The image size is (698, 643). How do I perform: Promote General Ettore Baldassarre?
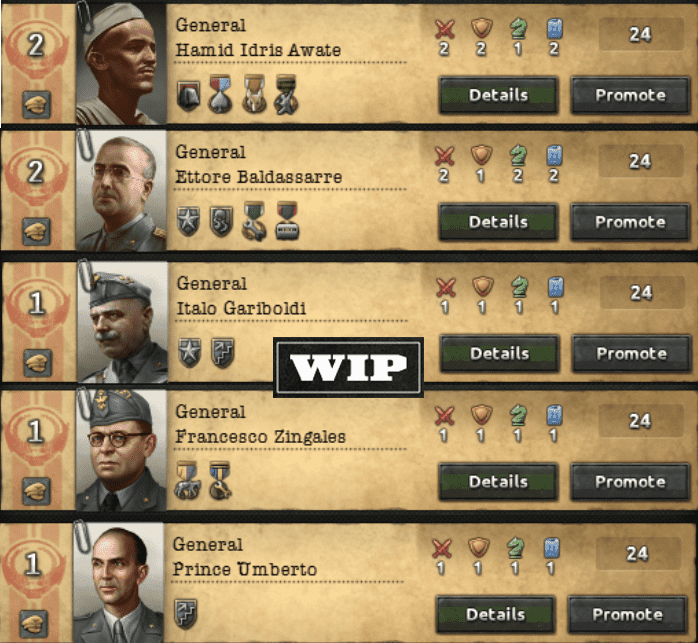point(630,222)
